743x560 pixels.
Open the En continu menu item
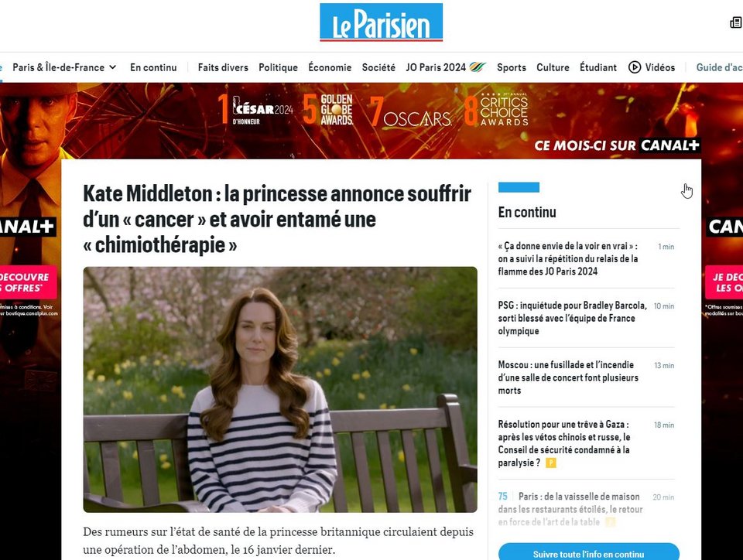coord(153,67)
